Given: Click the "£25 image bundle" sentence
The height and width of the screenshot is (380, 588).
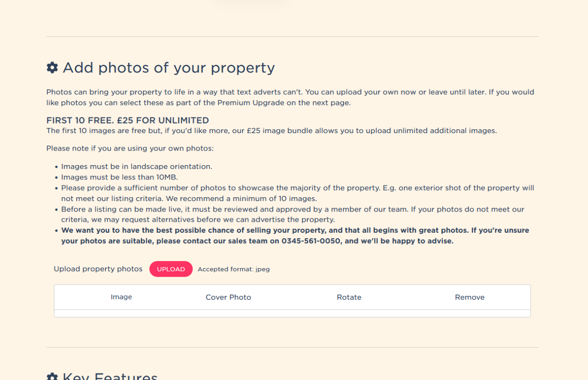Looking at the screenshot, I should click(271, 131).
